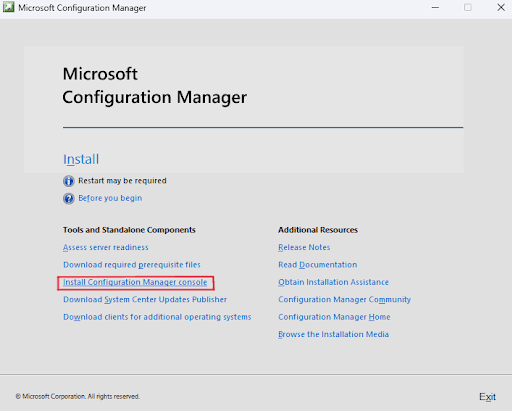Visit Configuration Manager Community link

344,299
